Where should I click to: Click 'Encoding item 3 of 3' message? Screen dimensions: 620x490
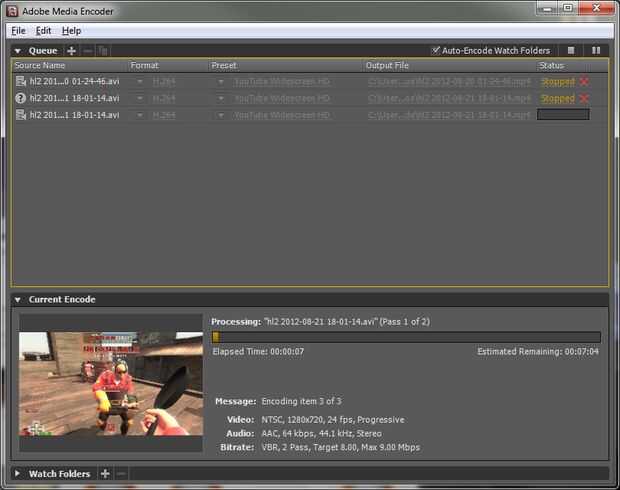click(x=301, y=401)
